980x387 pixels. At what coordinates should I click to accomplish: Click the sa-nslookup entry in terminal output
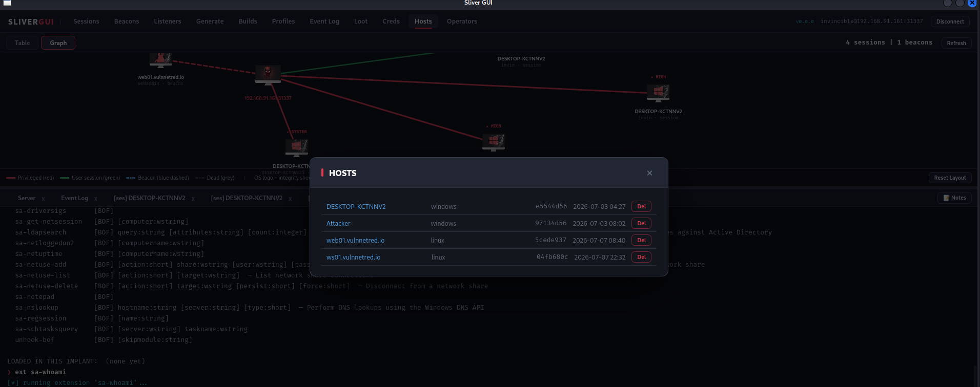[x=37, y=308]
